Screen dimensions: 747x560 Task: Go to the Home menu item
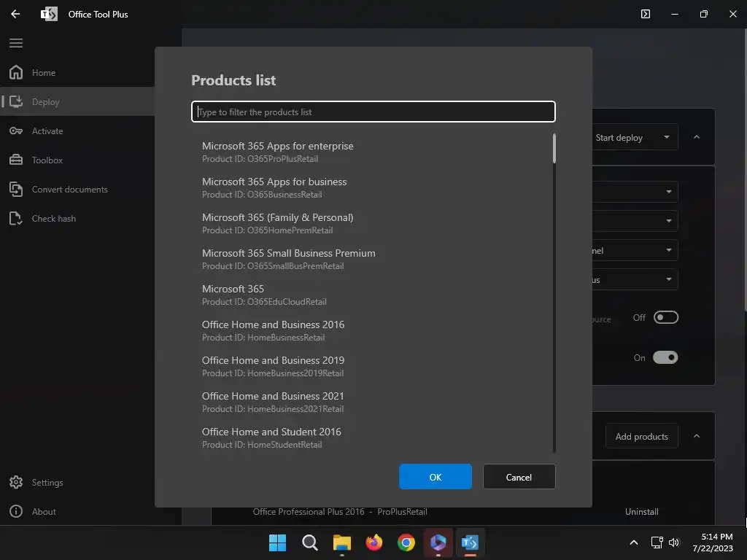(43, 72)
